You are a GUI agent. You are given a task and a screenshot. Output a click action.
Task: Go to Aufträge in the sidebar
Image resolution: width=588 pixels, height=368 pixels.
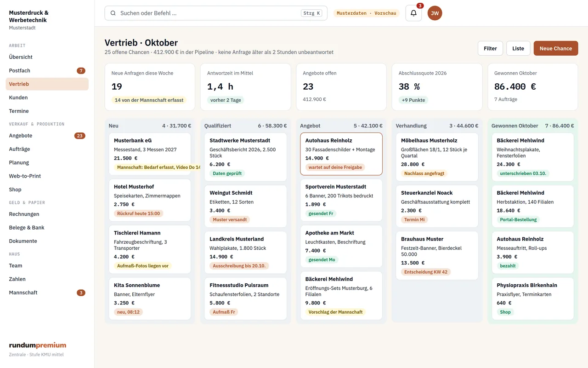point(47,149)
